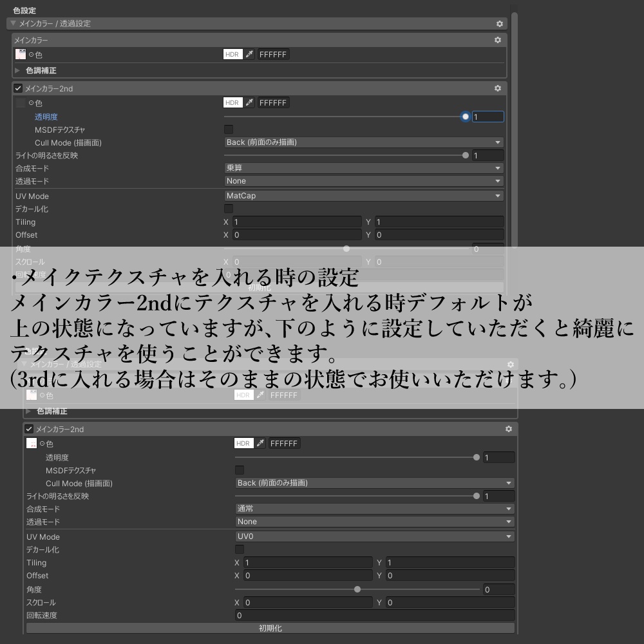
Task: Pick a color with the メインカラー2nd eyedropper
Action: click(250, 102)
